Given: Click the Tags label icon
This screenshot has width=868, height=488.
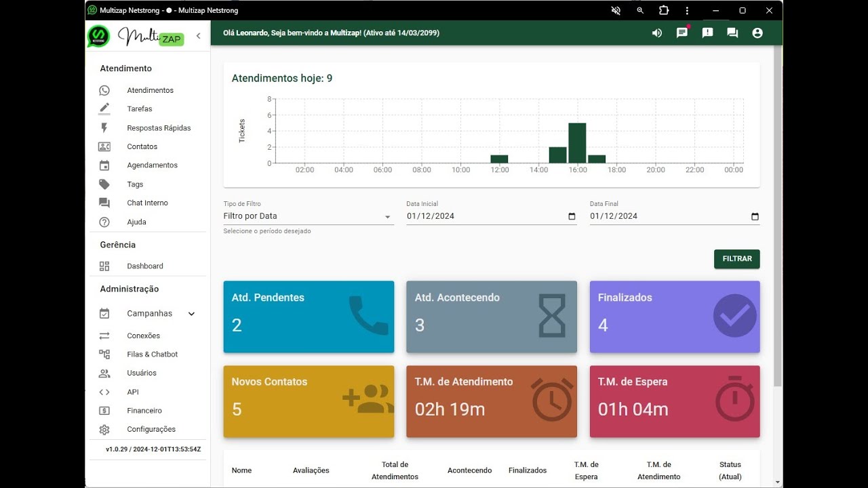Looking at the screenshot, I should point(104,184).
